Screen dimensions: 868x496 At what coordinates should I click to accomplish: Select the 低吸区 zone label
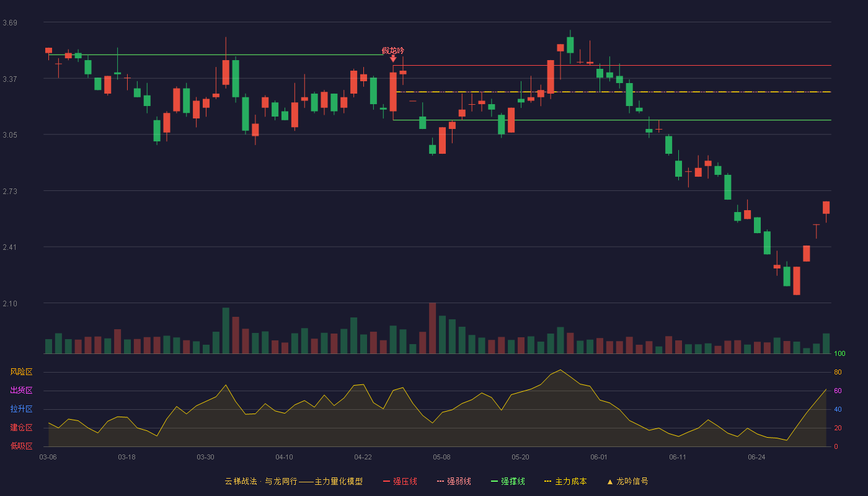[21, 446]
